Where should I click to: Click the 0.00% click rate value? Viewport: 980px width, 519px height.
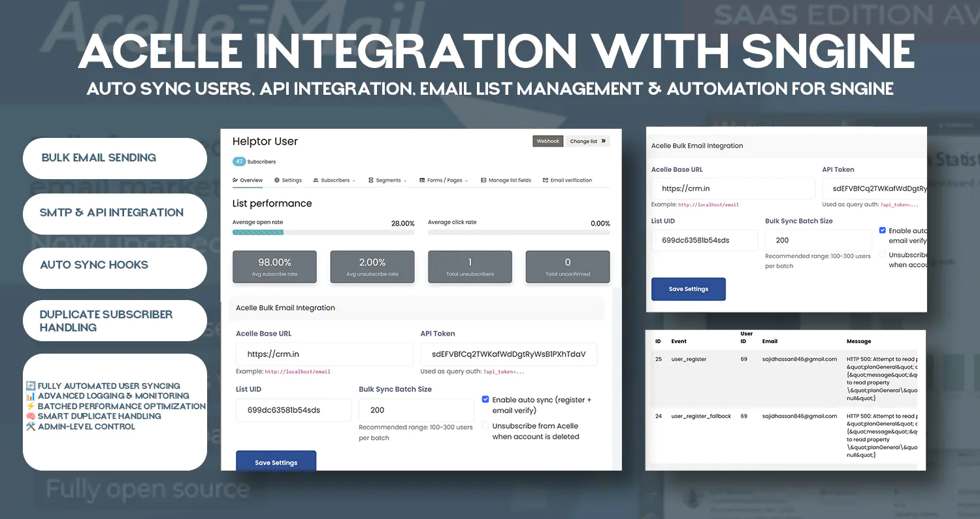600,223
